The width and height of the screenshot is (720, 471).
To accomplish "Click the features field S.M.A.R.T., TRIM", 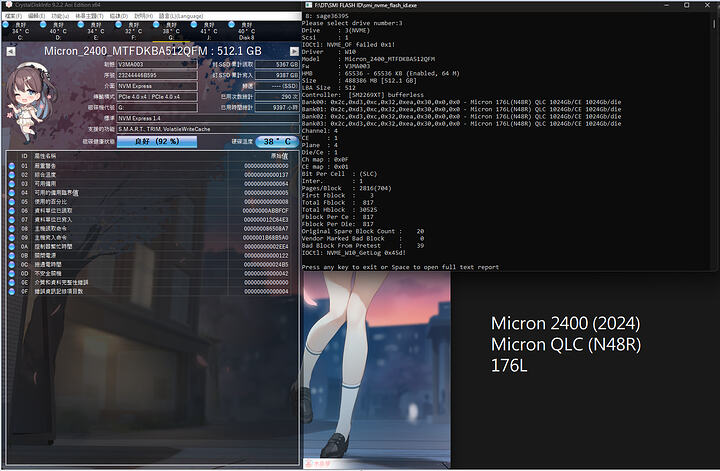I will click(x=208, y=129).
